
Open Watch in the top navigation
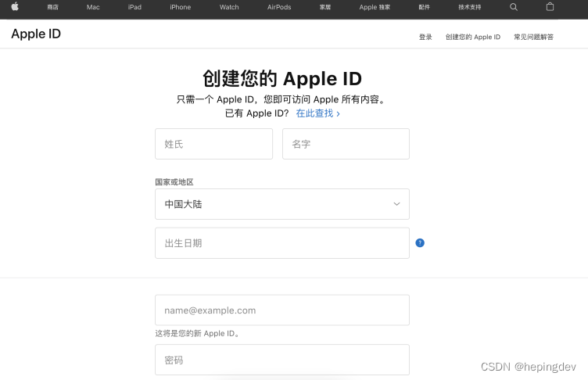(x=229, y=7)
